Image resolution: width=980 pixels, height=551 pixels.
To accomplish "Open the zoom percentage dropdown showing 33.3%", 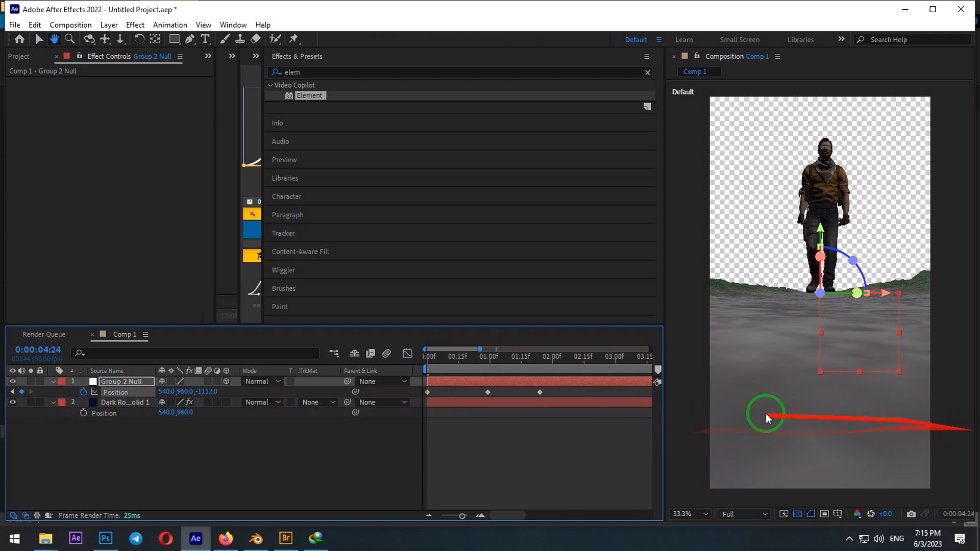I will [x=689, y=514].
